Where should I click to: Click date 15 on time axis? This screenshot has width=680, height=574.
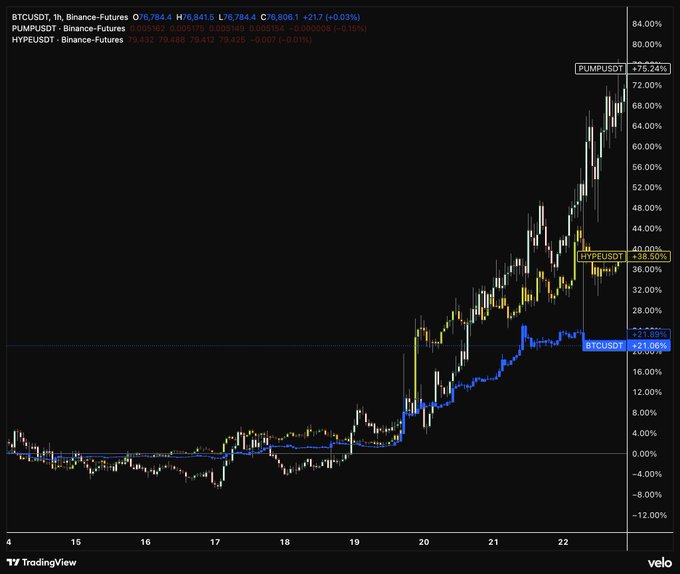tap(76, 542)
